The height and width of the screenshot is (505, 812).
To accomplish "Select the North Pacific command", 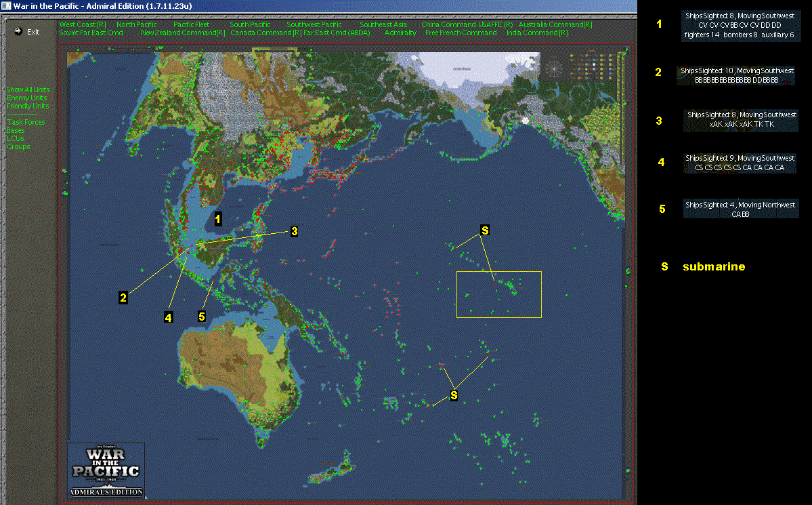I will (x=136, y=24).
